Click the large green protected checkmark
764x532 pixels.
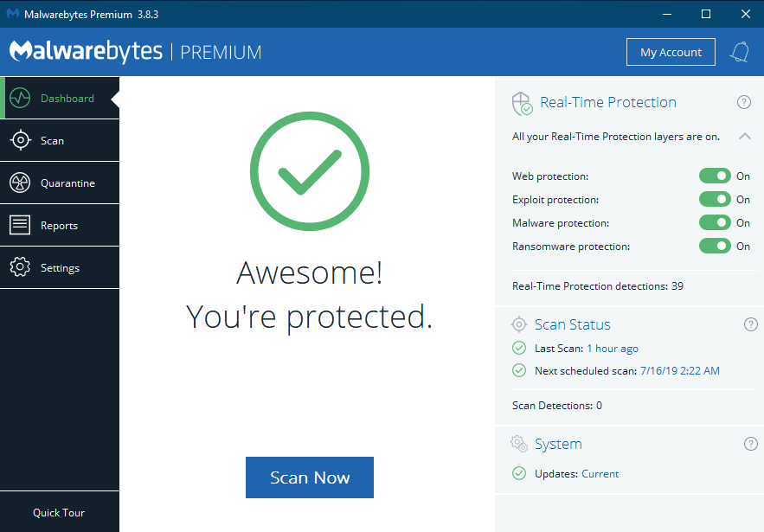(310, 171)
